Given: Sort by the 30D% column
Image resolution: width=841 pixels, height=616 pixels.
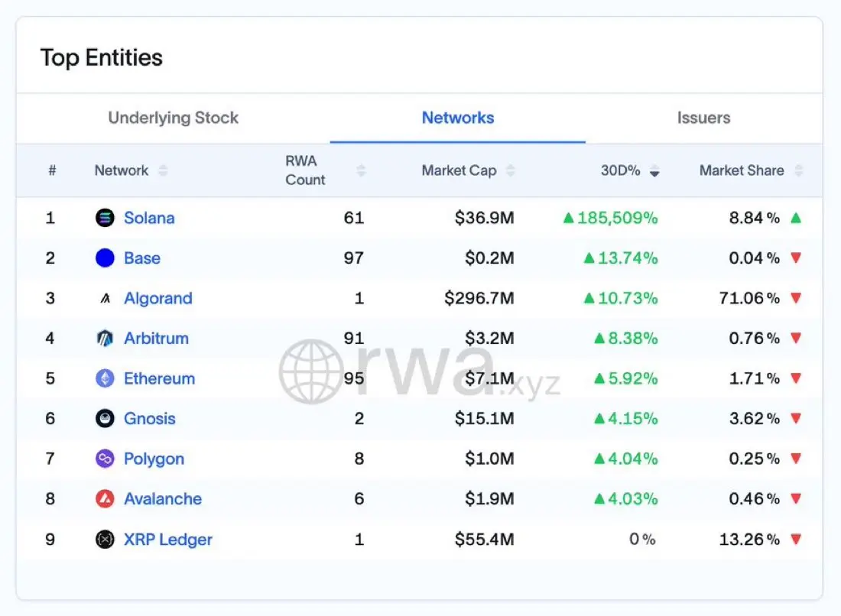Looking at the screenshot, I should [654, 170].
